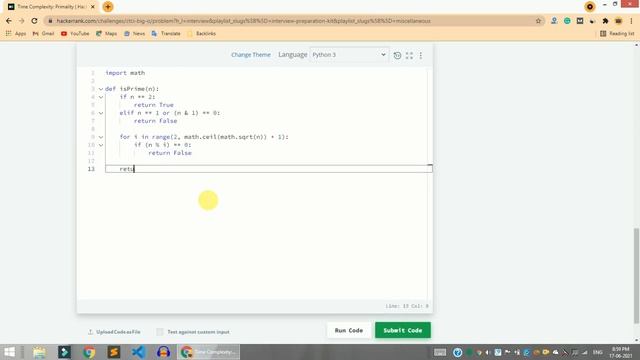
Task: Click the blue person extension icon in toolbar
Action: (554, 21)
